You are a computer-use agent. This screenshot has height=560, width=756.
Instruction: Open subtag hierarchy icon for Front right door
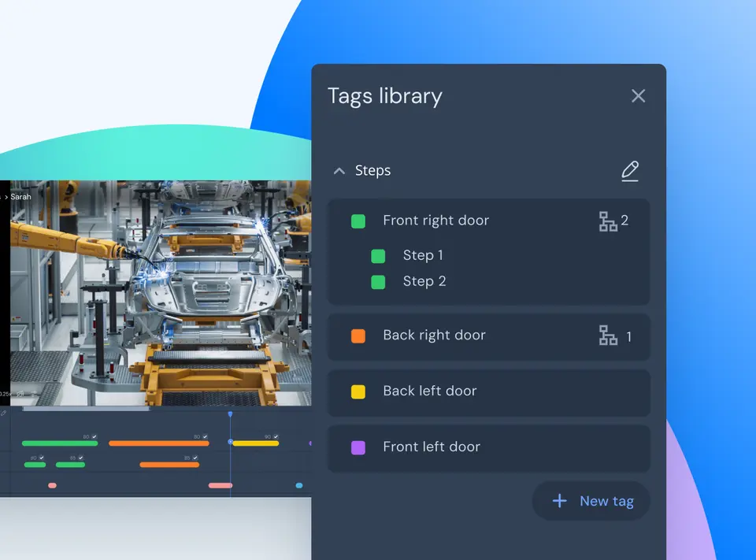tap(607, 221)
